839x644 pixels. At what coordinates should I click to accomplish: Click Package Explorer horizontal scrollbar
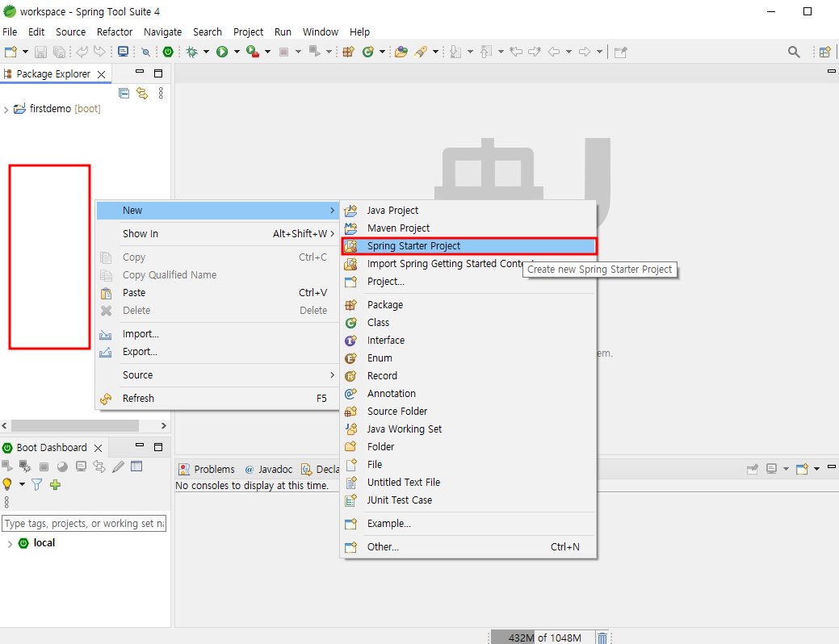[75, 426]
